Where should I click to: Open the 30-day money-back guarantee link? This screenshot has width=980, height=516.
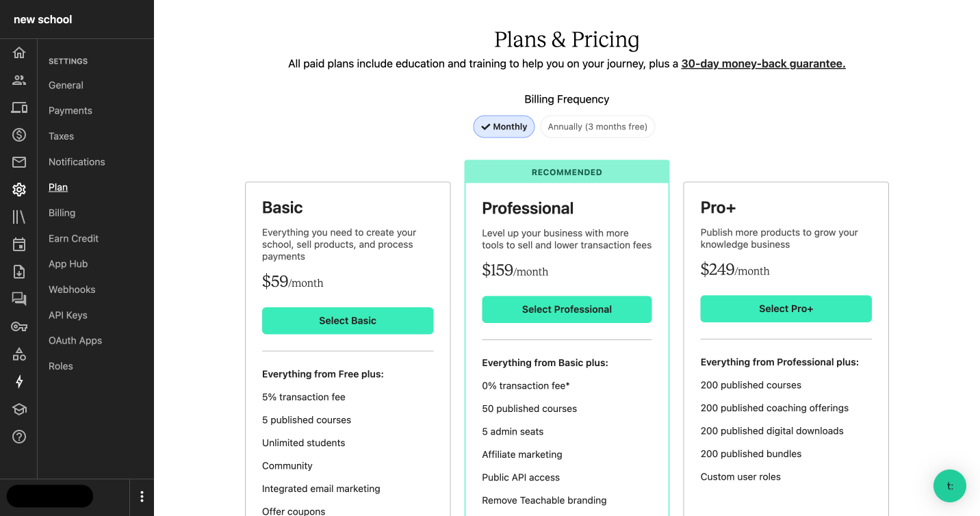(x=763, y=64)
